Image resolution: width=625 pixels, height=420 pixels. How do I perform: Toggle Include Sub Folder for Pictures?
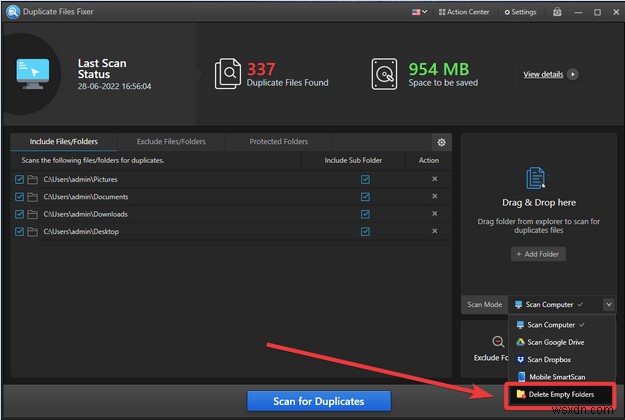coord(365,179)
